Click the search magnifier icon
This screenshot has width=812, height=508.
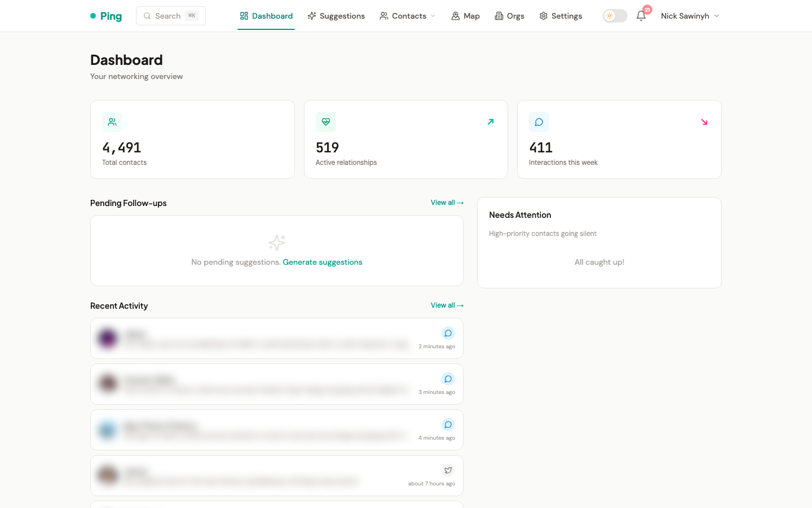(x=147, y=16)
